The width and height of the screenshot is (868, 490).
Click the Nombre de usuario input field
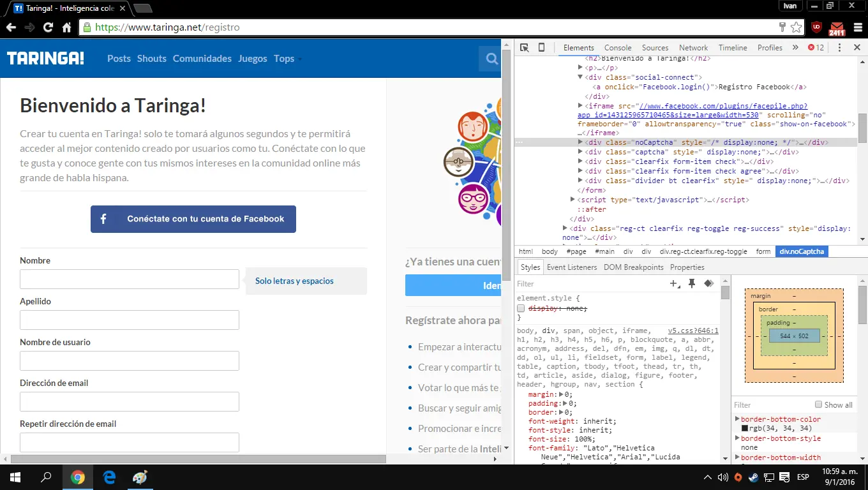130,361
